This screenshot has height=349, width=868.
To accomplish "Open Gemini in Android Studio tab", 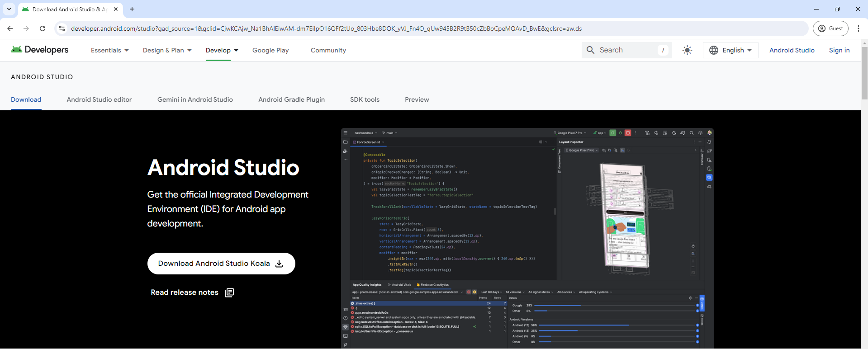I will click(x=195, y=99).
